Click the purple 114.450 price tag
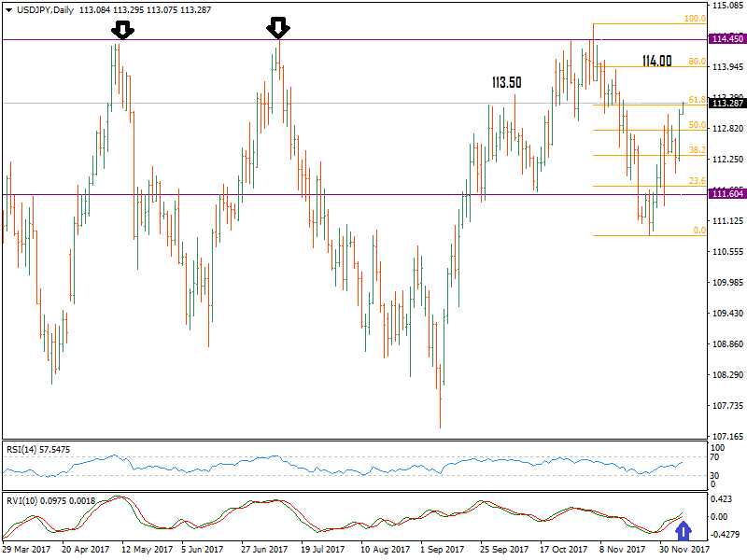Screen dimensions: 747x560 726,39
